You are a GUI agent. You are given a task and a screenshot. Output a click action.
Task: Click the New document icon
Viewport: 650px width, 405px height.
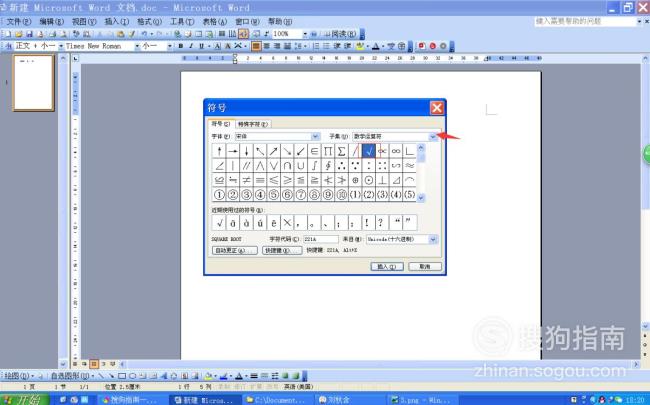pyautogui.click(x=8, y=34)
